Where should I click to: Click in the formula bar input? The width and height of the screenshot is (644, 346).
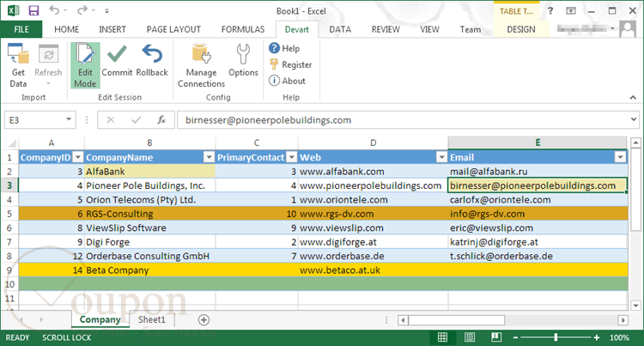tap(403, 120)
